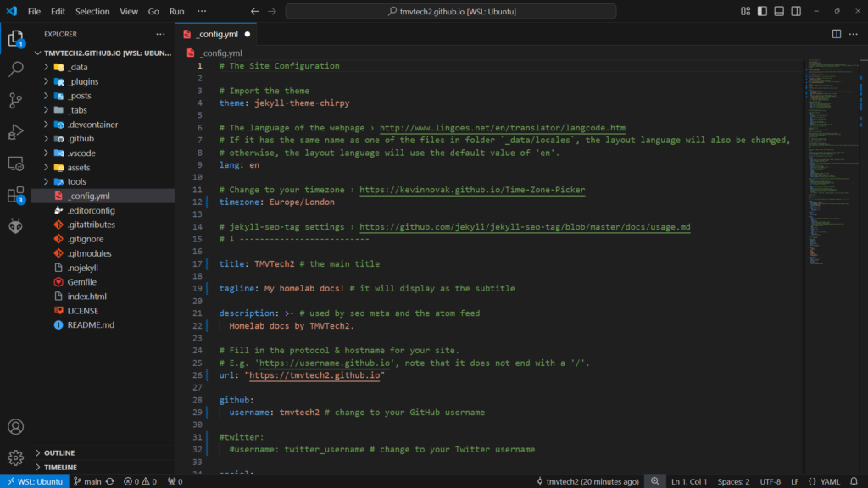Open the Explorer view in activity bar
This screenshot has height=488, width=868.
pos(15,38)
